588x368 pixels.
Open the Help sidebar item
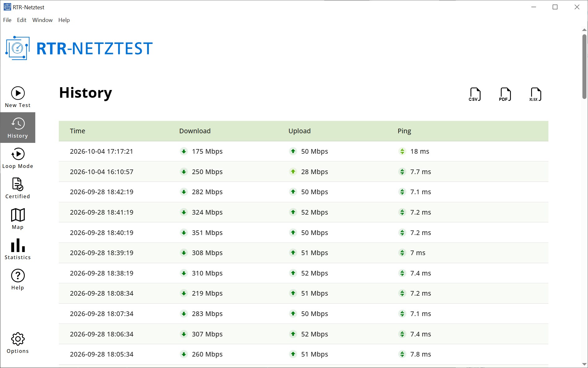18,279
